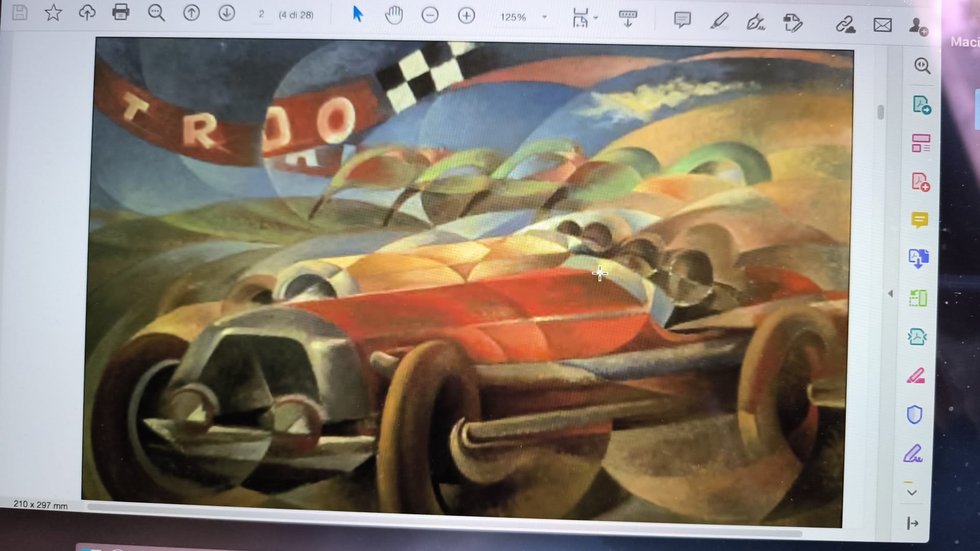Add document to starred favorites
This screenshot has height=551, width=980.
point(53,12)
